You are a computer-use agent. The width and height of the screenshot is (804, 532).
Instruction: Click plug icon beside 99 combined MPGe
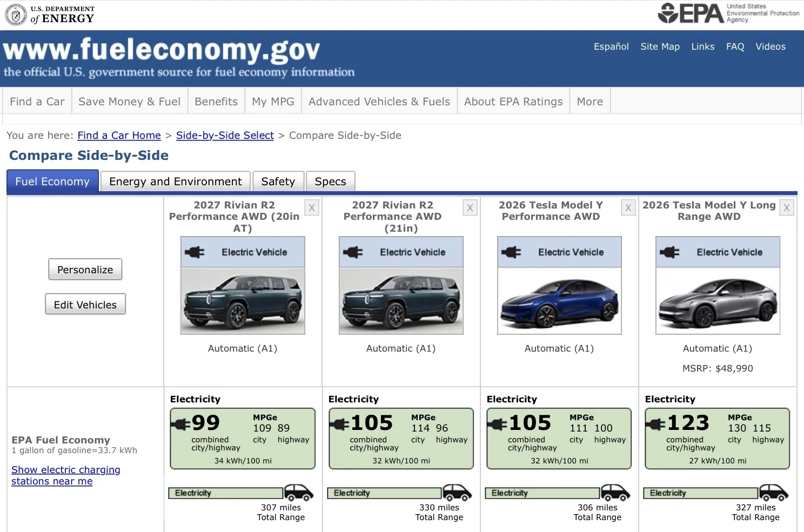[181, 425]
